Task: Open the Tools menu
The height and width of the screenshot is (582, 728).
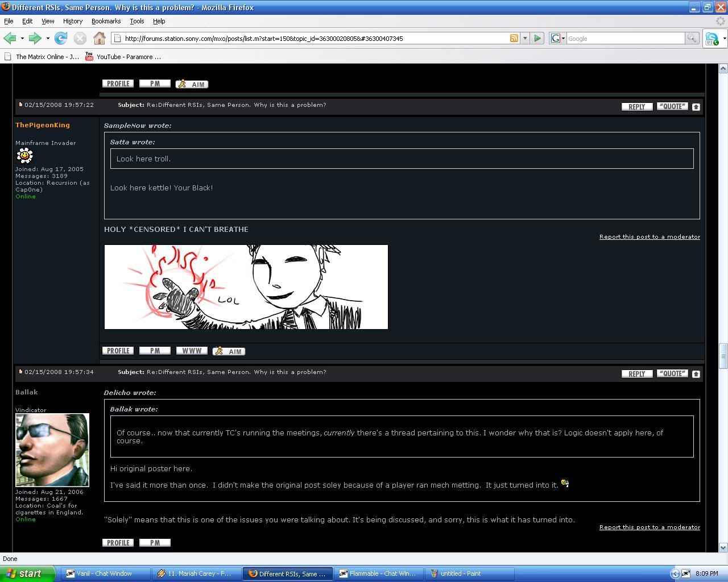Action: click(x=136, y=21)
